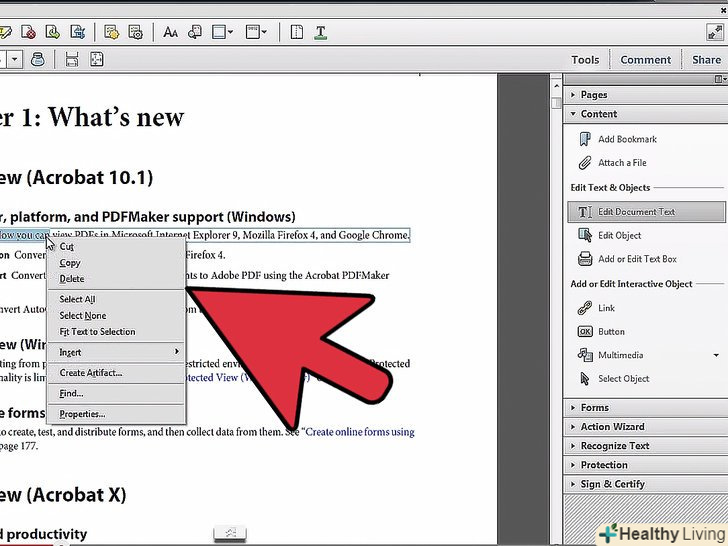Select the OK Button tool
The height and width of the screenshot is (546, 728).
601,331
